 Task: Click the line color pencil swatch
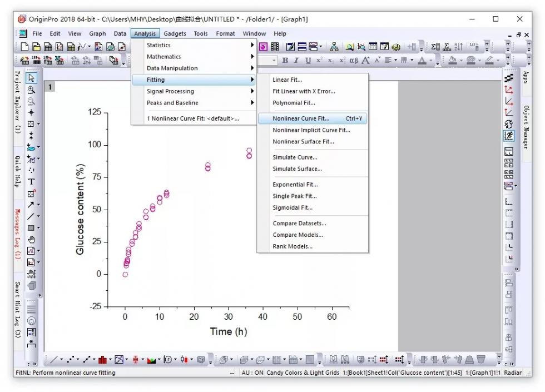pos(489,61)
